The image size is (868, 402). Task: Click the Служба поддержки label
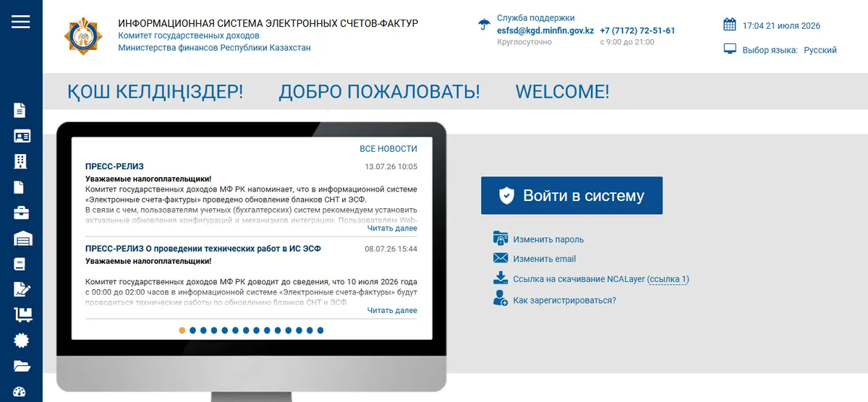[536, 18]
